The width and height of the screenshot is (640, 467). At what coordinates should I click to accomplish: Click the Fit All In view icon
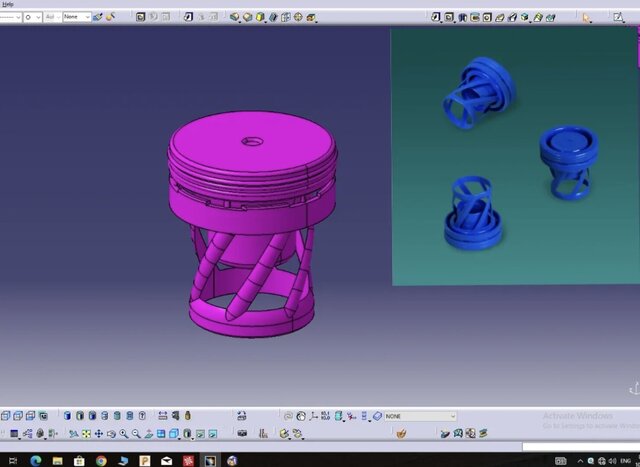(86, 434)
